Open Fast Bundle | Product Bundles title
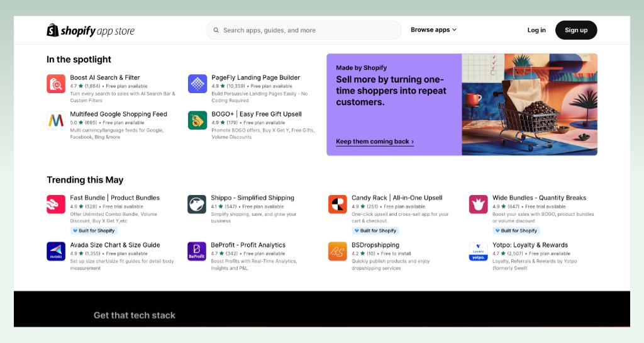This screenshot has width=644, height=343. (114, 198)
